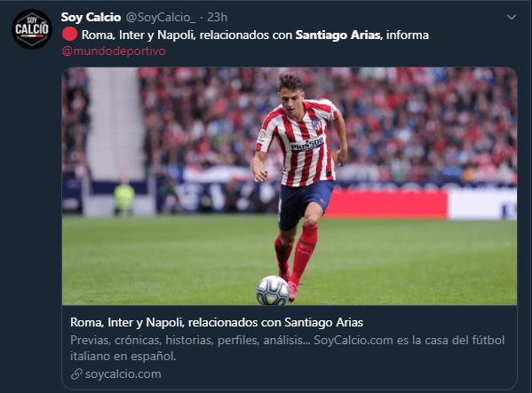532x393 pixels.
Task: Open the @mundodeportivo mention
Action: coord(114,51)
